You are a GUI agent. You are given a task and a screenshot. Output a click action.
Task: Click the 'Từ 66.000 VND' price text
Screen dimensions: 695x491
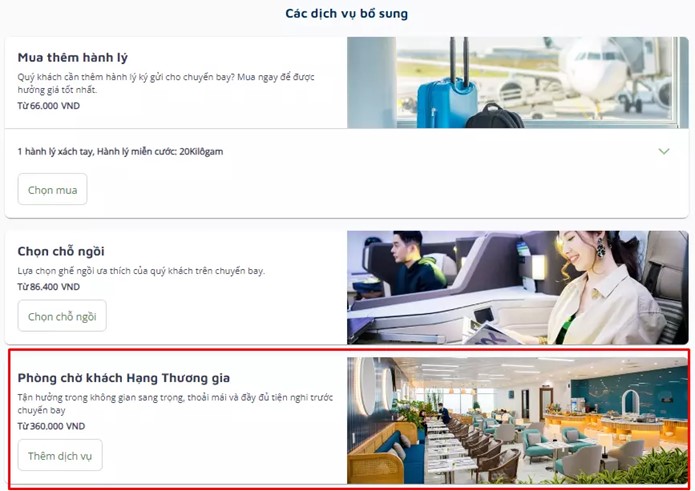coord(49,106)
